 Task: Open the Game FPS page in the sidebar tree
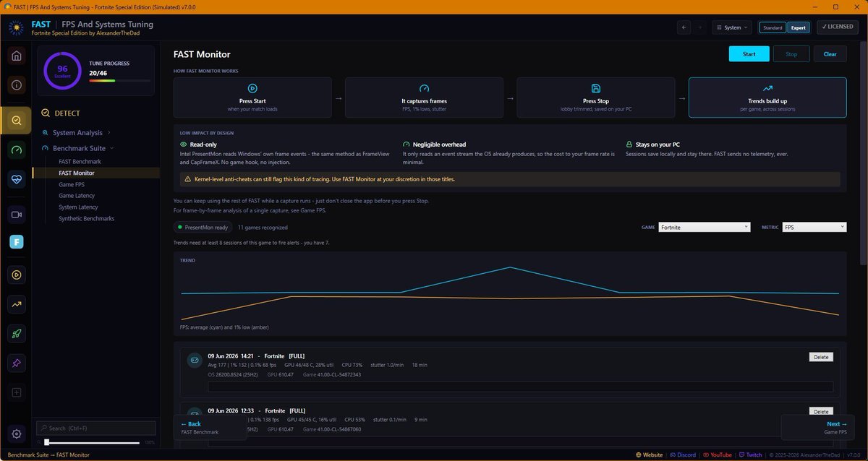point(72,184)
